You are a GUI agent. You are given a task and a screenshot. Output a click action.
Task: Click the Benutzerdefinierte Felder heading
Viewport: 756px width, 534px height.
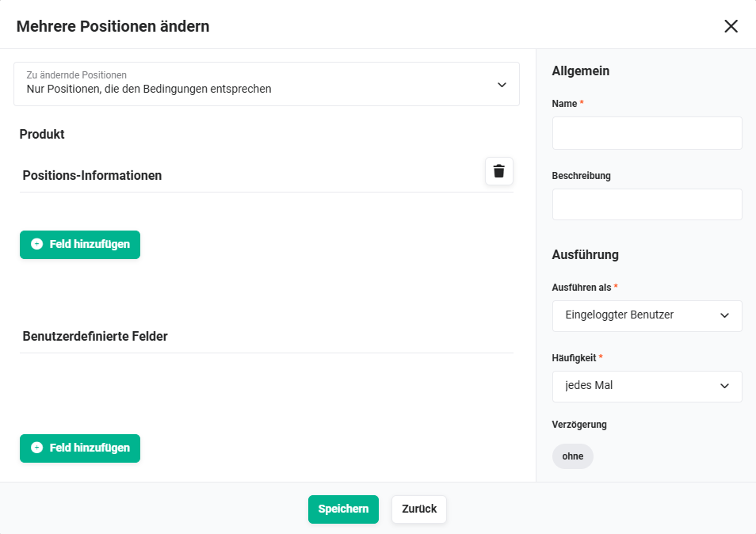point(95,337)
